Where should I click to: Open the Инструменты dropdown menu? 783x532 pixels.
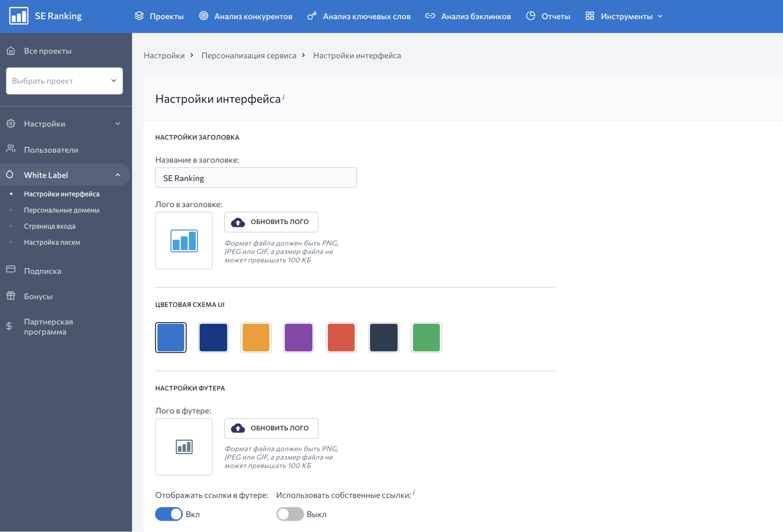(624, 16)
